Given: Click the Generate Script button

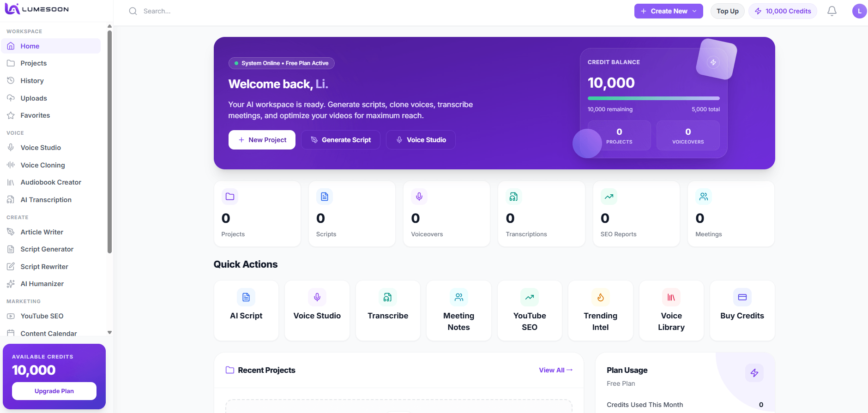Looking at the screenshot, I should click(x=341, y=140).
